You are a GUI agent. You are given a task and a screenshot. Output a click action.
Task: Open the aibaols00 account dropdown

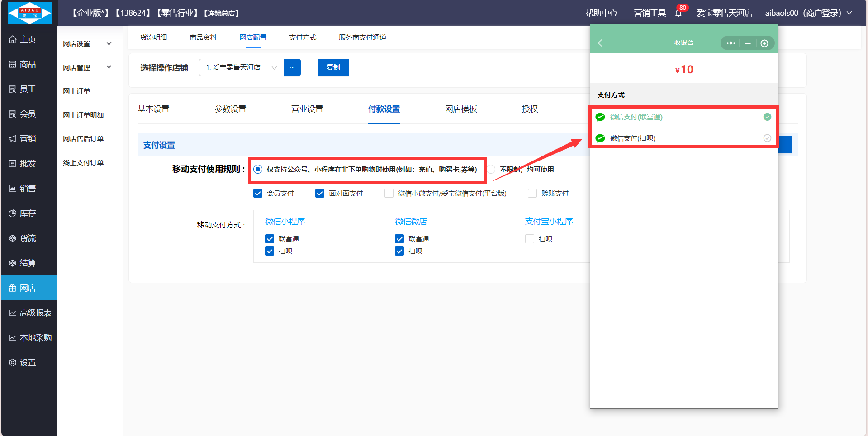(808, 13)
